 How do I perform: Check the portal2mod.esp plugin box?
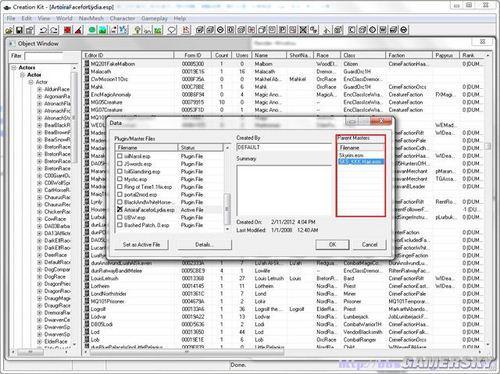[120, 194]
